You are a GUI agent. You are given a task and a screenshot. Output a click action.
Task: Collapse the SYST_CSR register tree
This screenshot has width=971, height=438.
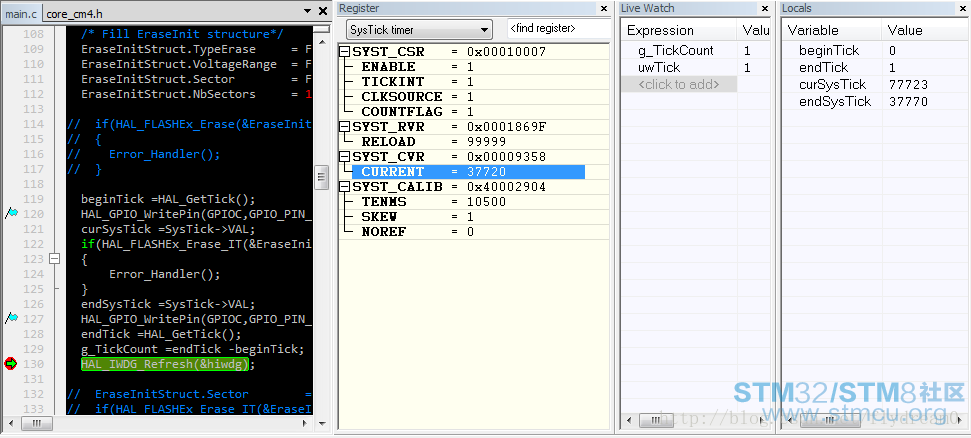point(345,51)
